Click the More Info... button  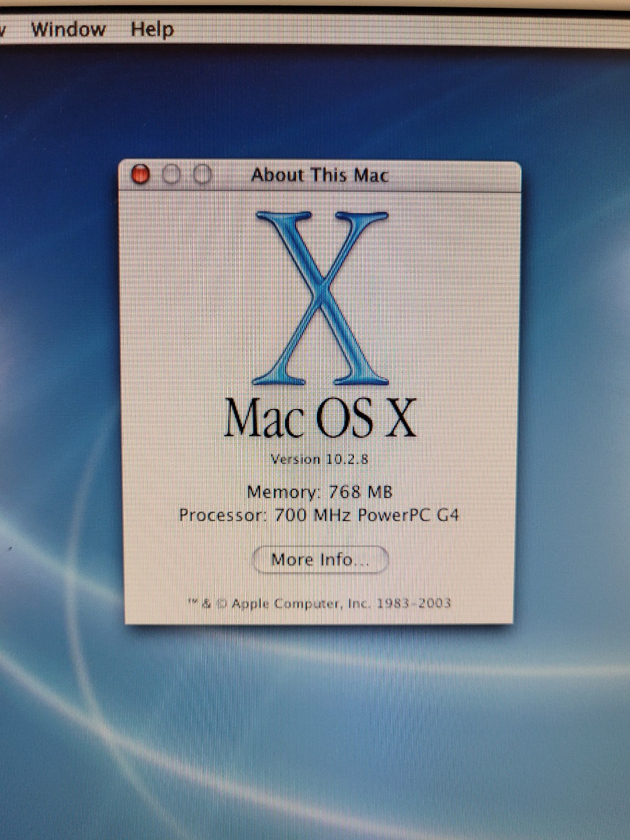click(x=320, y=560)
